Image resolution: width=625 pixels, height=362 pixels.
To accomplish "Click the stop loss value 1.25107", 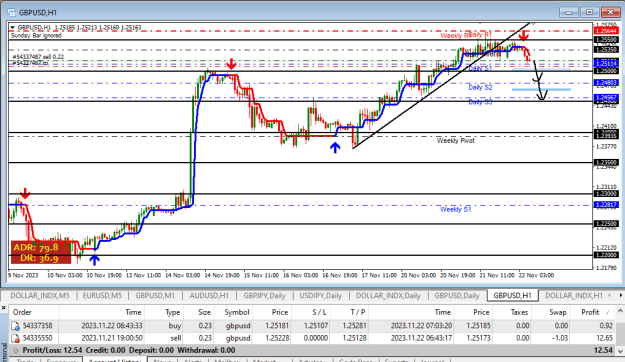I will tap(316, 326).
